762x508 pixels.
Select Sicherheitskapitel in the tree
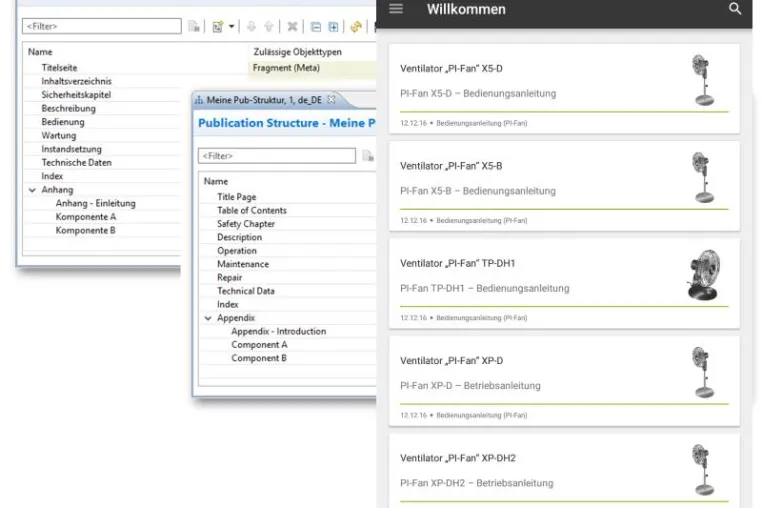coord(76,95)
